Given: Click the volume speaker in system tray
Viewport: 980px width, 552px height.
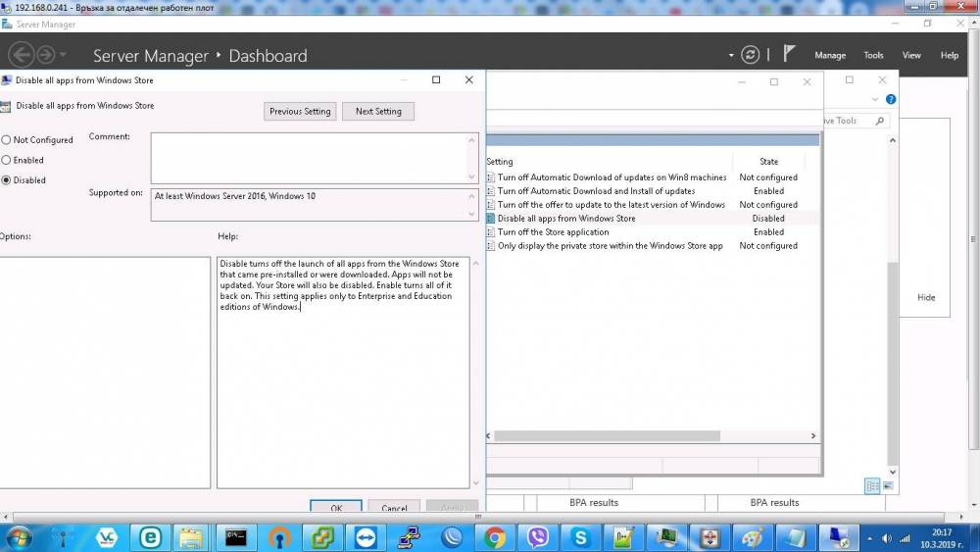Looking at the screenshot, I should 886,539.
